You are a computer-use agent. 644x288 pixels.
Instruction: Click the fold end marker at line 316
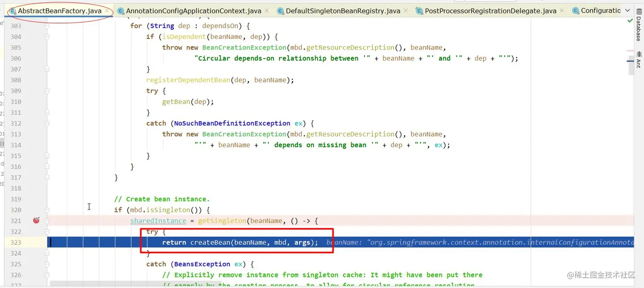pyautogui.click(x=47, y=166)
